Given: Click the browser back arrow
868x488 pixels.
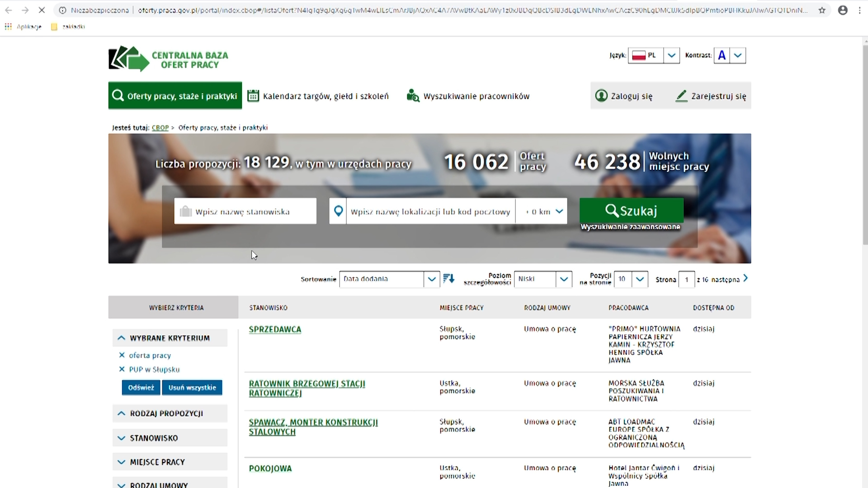Looking at the screenshot, I should 8,10.
